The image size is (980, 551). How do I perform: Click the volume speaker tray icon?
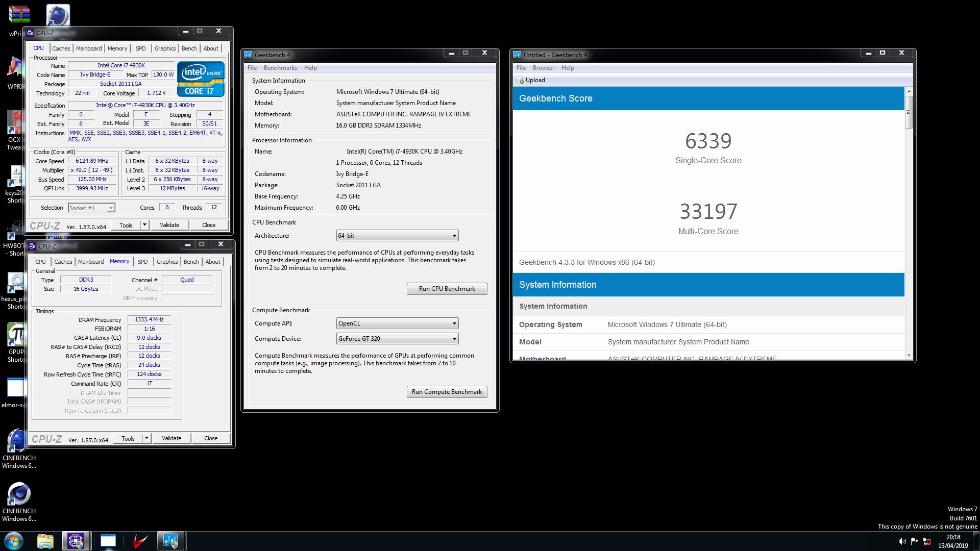pos(902,541)
